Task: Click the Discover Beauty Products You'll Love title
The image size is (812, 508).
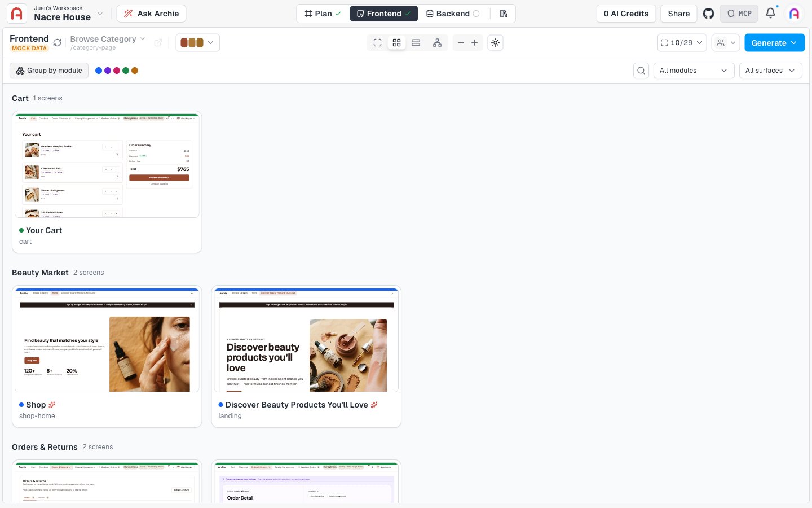Action: coord(297,405)
